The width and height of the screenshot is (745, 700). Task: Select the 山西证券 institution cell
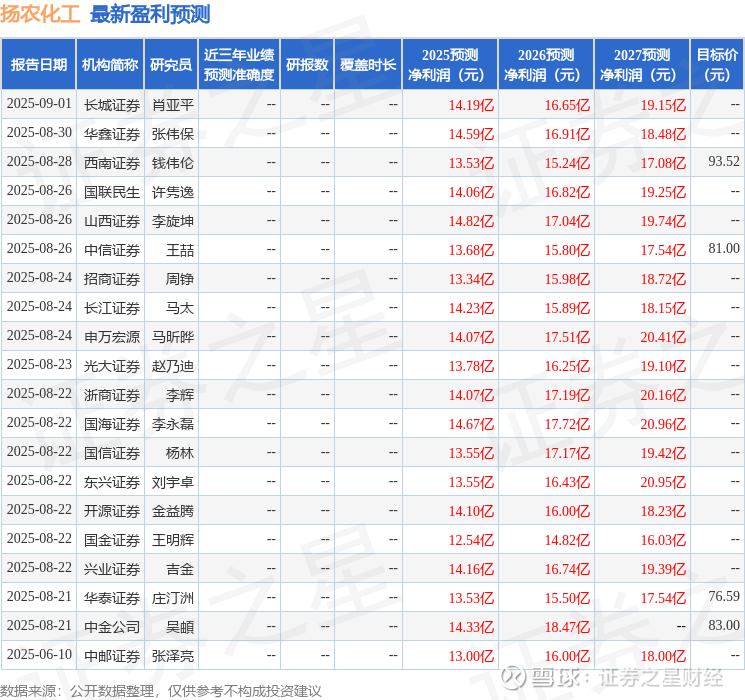tap(112, 221)
